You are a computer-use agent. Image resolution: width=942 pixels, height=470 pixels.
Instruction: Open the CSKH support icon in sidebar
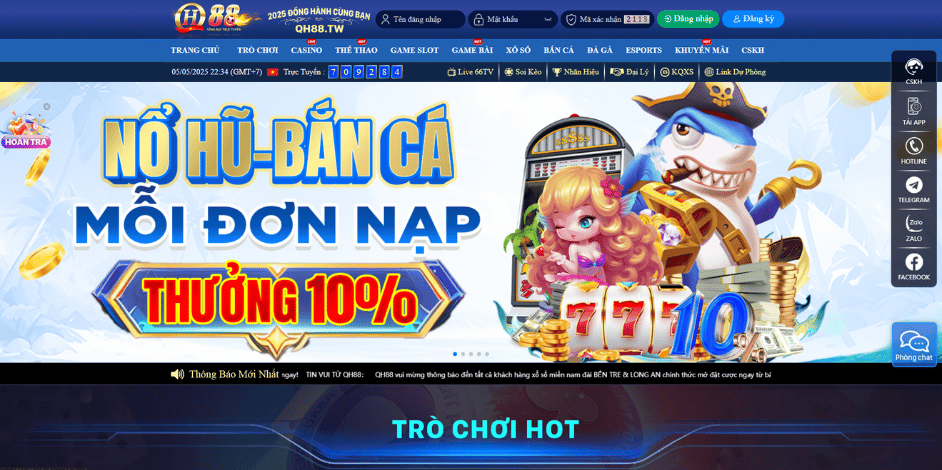click(914, 67)
